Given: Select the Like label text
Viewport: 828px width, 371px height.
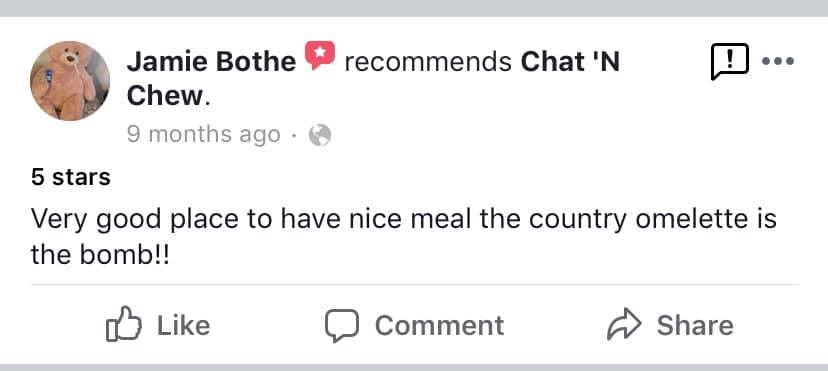Looking at the screenshot, I should pyautogui.click(x=183, y=325).
